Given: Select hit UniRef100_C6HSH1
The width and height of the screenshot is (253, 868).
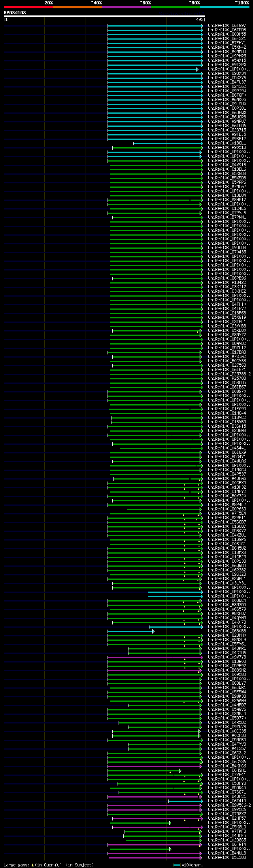Looking at the screenshot, I should coord(227,771).
